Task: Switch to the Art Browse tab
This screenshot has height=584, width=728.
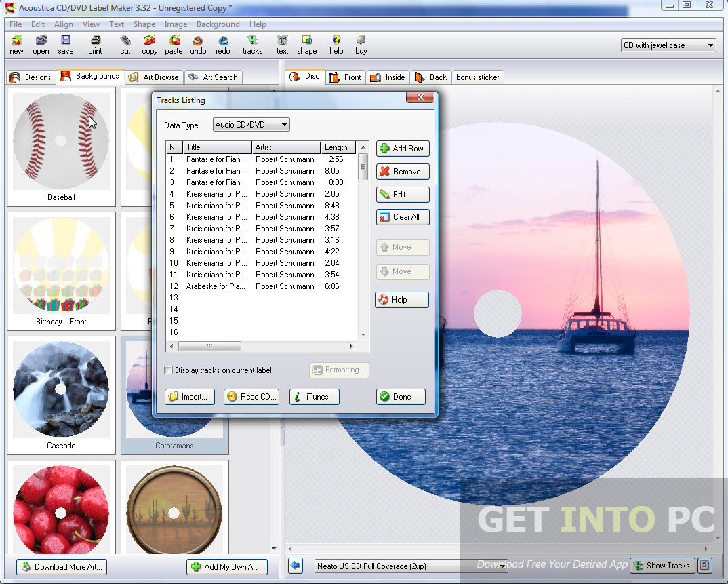Action: pyautogui.click(x=154, y=77)
